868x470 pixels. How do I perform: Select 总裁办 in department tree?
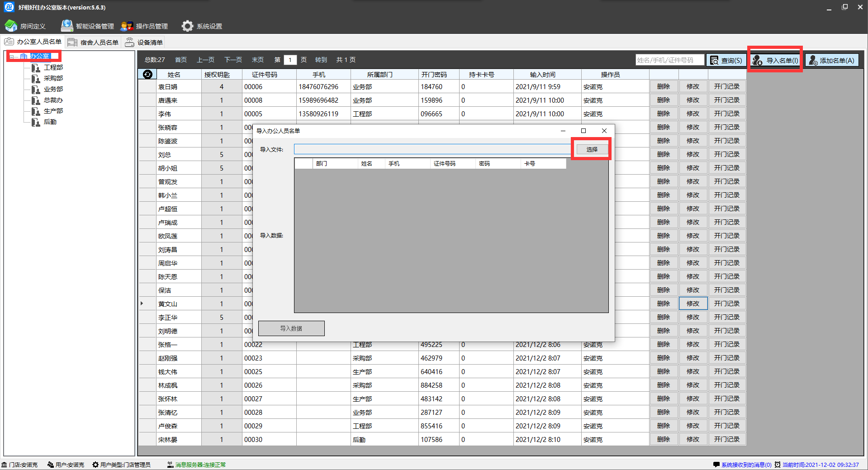53,100
